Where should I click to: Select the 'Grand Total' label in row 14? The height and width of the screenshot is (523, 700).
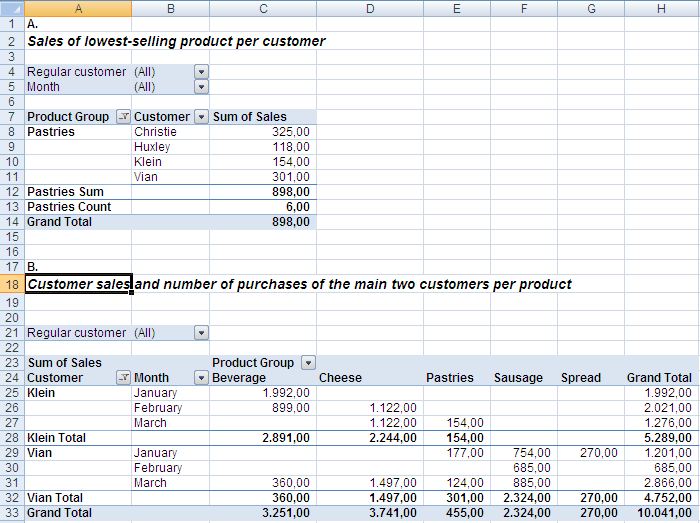[x=78, y=222]
